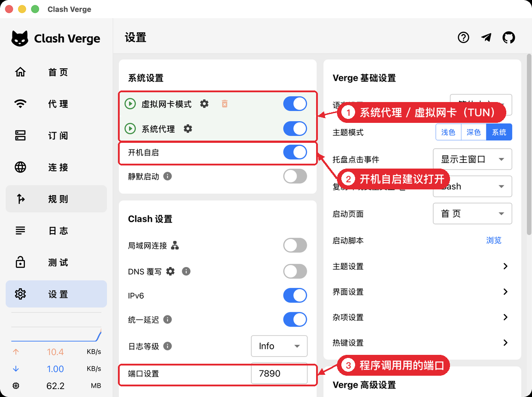Disable the 开机自启 switch
532x397 pixels.
tap(295, 152)
